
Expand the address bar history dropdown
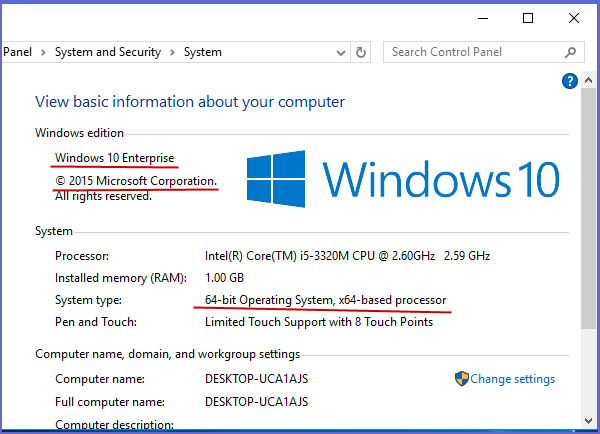click(x=341, y=52)
